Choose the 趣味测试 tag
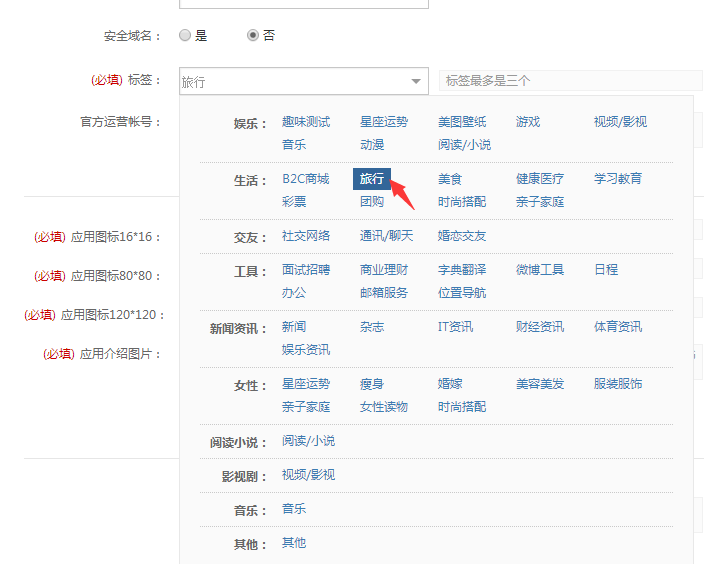This screenshot has width=717, height=564. 306,122
